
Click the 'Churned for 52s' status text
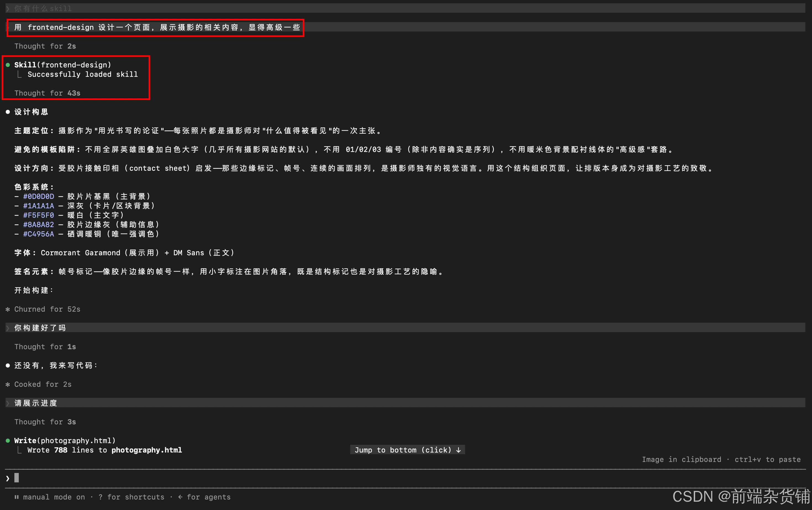(47, 309)
